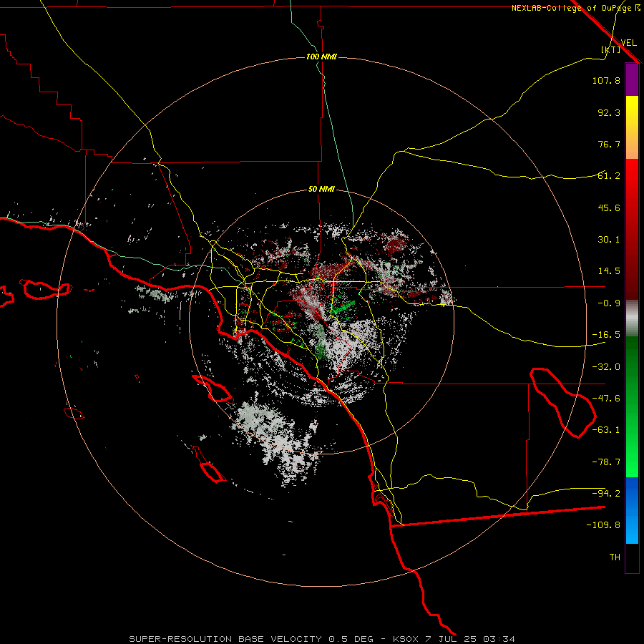Screen dimensions: 644x644
Task: Click the 76.7 velocity scale value
Action: [609, 144]
